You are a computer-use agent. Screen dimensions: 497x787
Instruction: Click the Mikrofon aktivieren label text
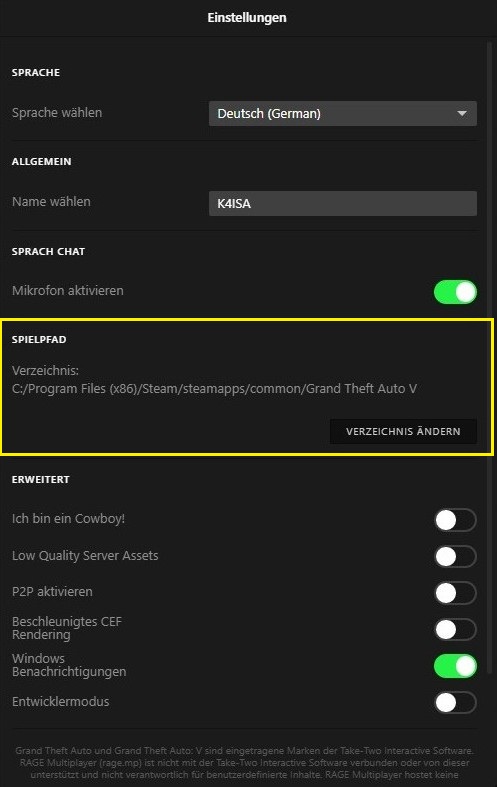68,291
